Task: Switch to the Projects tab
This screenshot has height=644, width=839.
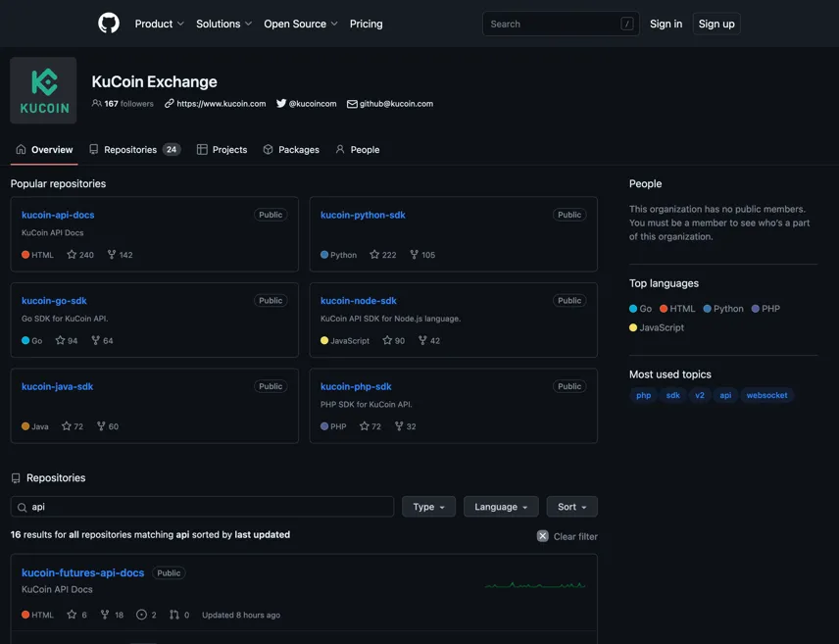Action: 222,150
